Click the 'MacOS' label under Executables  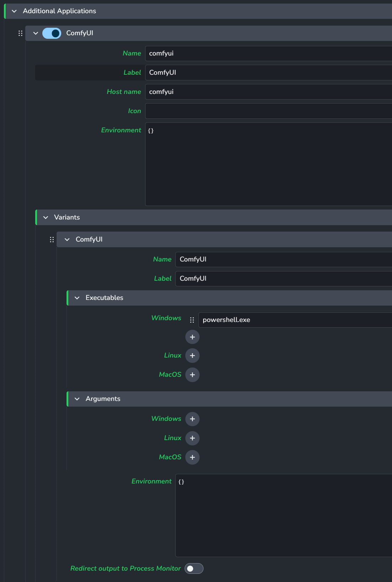click(170, 375)
